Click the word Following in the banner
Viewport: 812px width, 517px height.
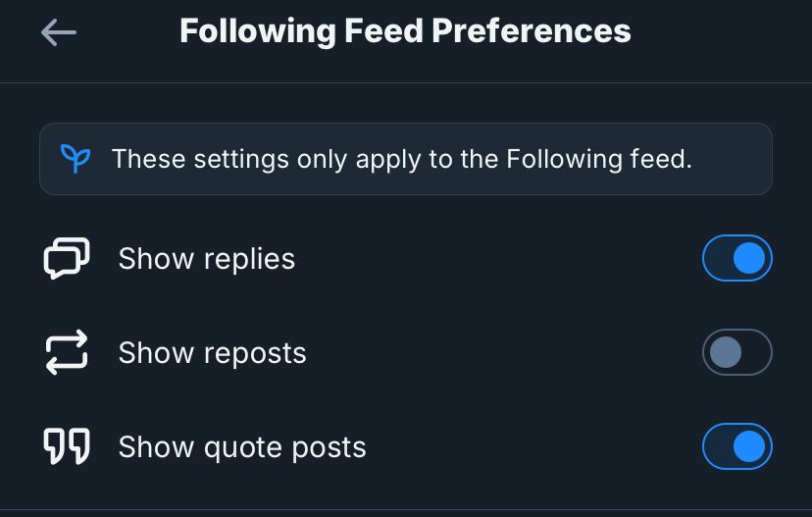(564, 159)
